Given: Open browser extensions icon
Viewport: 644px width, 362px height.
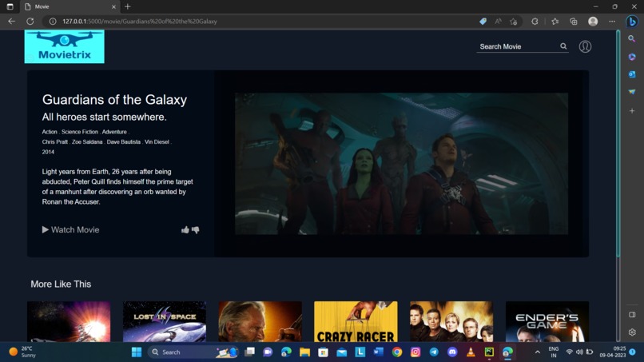Looking at the screenshot, I should pos(535,22).
